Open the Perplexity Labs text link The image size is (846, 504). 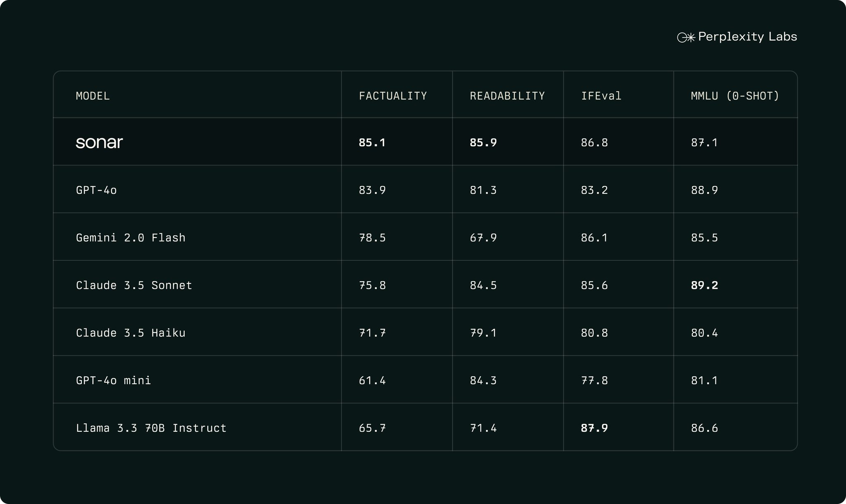[x=747, y=37]
